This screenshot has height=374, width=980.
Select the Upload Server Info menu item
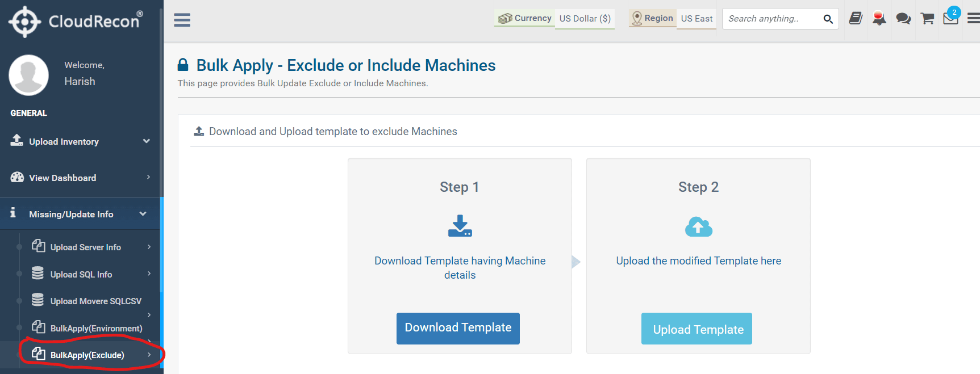(86, 247)
